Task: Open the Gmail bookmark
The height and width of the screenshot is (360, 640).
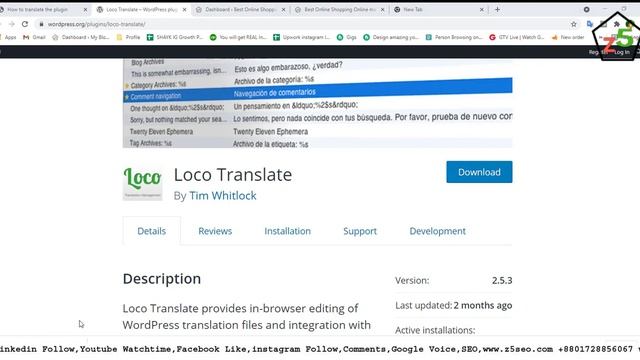Action: click(34, 37)
